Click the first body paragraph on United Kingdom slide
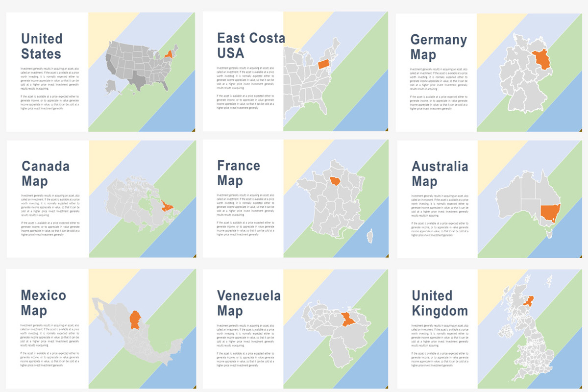 tap(441, 335)
